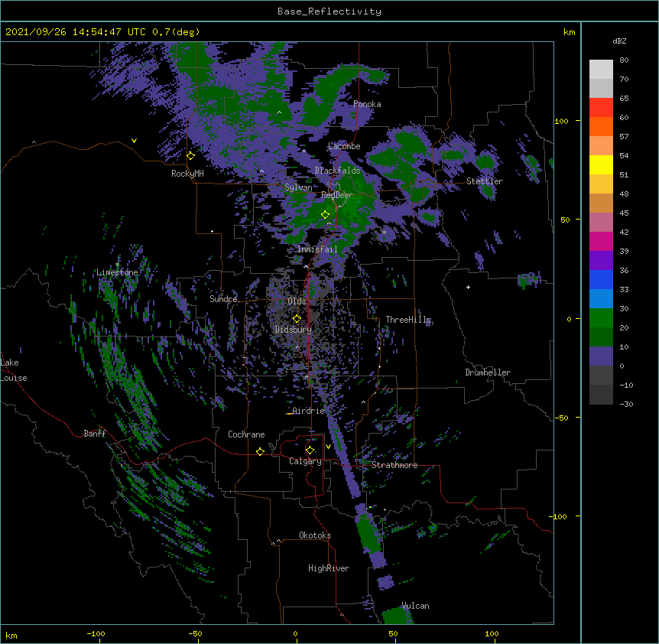Select the bright green swatch above 20

[x=601, y=318]
